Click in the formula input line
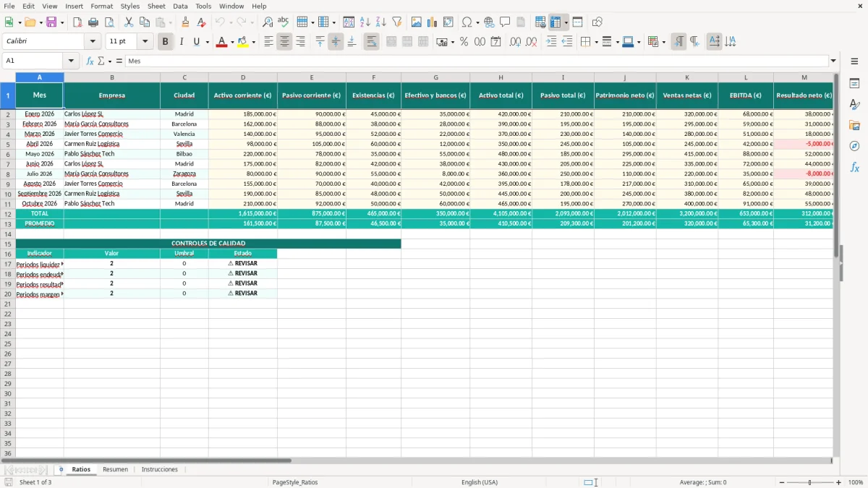 pos(476,61)
